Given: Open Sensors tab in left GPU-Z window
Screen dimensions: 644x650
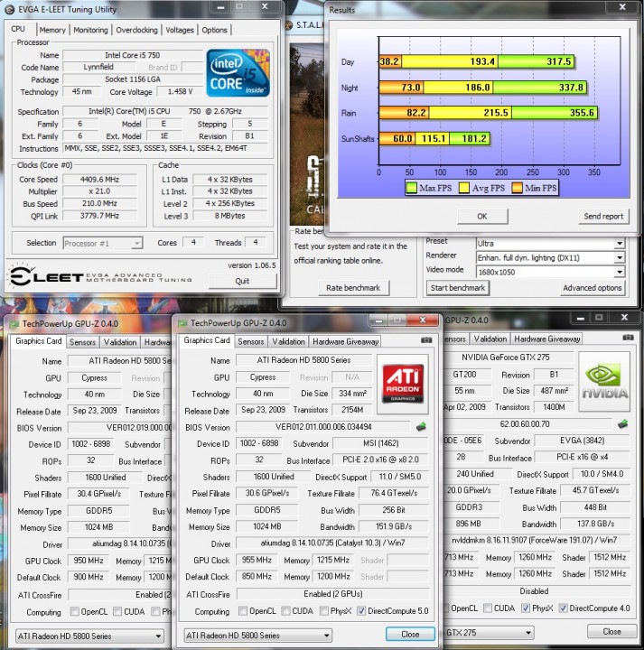Looking at the screenshot, I should pos(82,342).
